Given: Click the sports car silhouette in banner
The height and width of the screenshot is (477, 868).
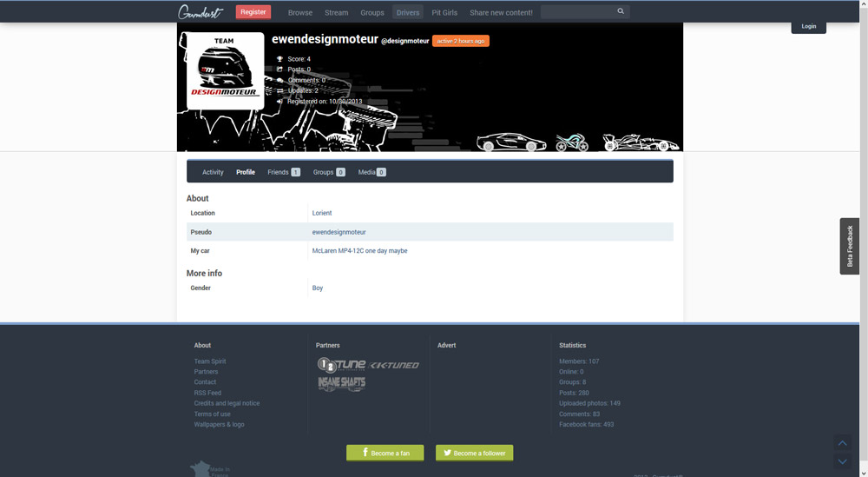Looking at the screenshot, I should (511, 142).
